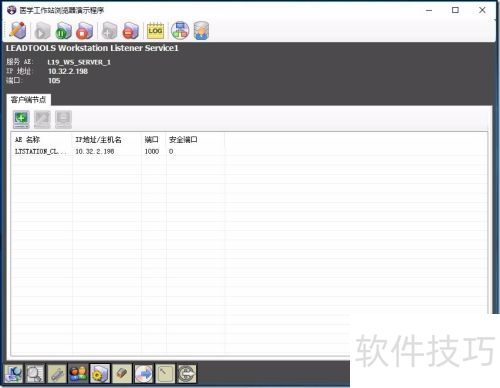Open search workstation icon in bottom bar

click(13, 373)
